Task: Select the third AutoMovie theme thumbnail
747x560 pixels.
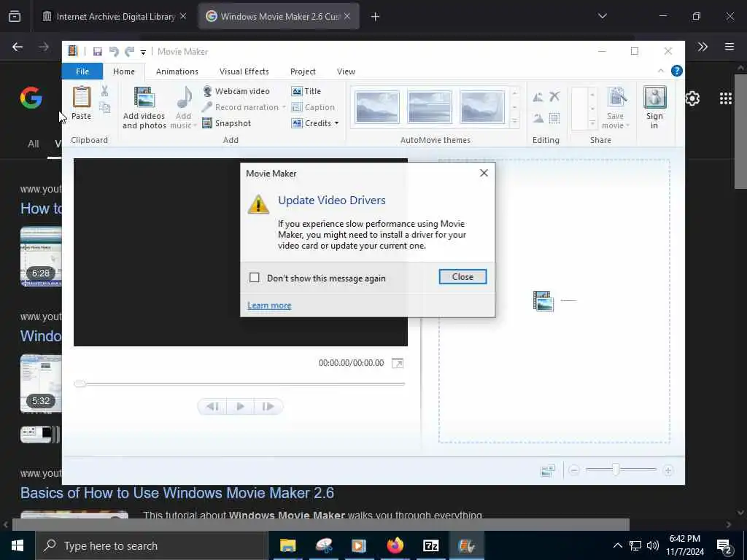Action: [482, 107]
